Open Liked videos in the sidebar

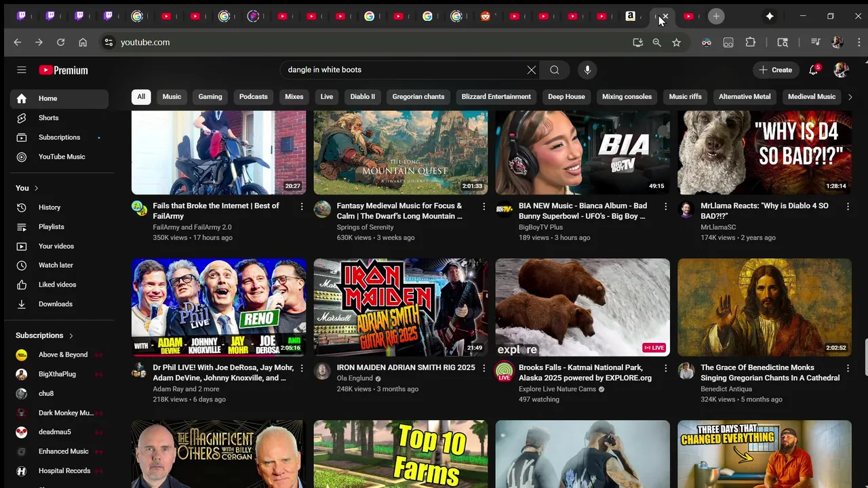point(59,285)
